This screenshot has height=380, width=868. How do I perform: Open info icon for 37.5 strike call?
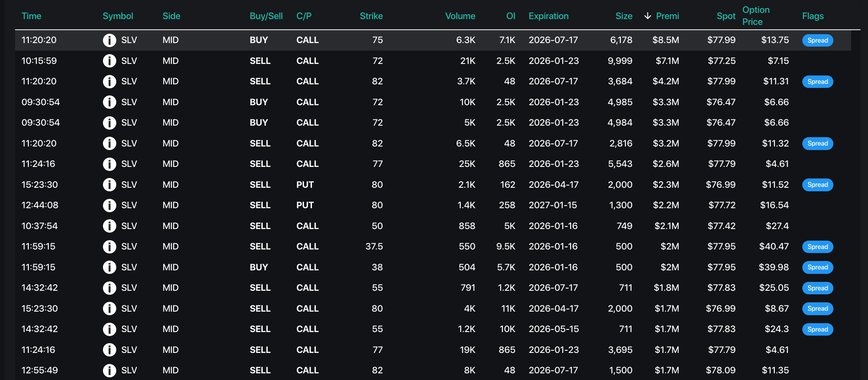point(109,247)
